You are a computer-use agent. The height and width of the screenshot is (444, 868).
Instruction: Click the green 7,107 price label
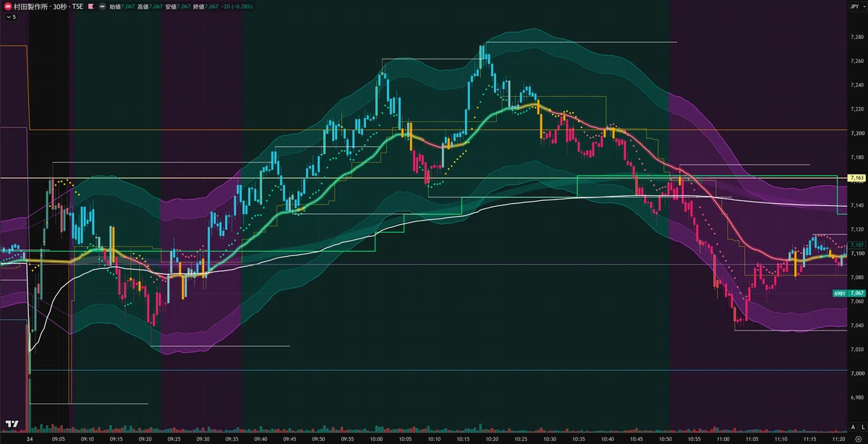point(857,245)
